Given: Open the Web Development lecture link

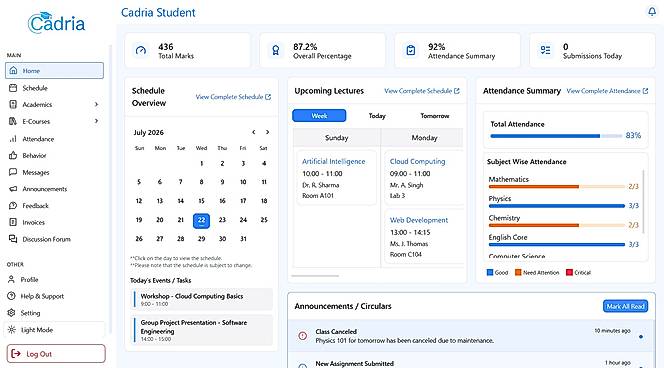Looking at the screenshot, I should 418,220.
